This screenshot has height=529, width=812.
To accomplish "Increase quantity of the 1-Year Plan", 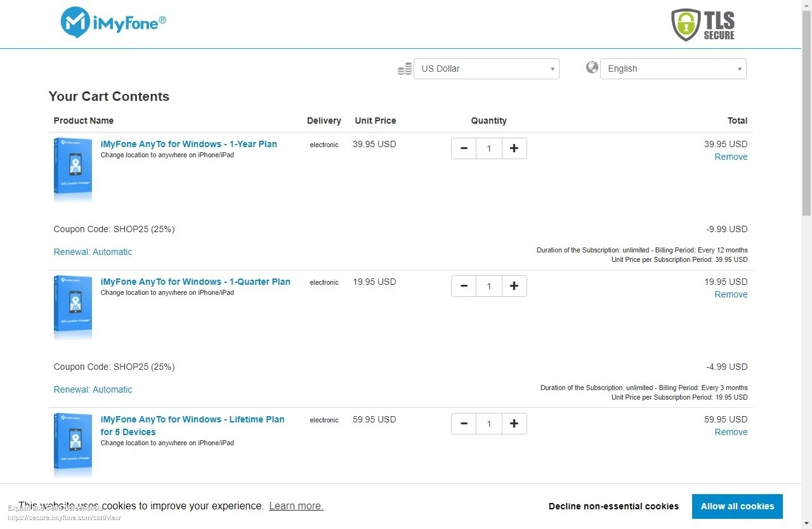I will 514,148.
